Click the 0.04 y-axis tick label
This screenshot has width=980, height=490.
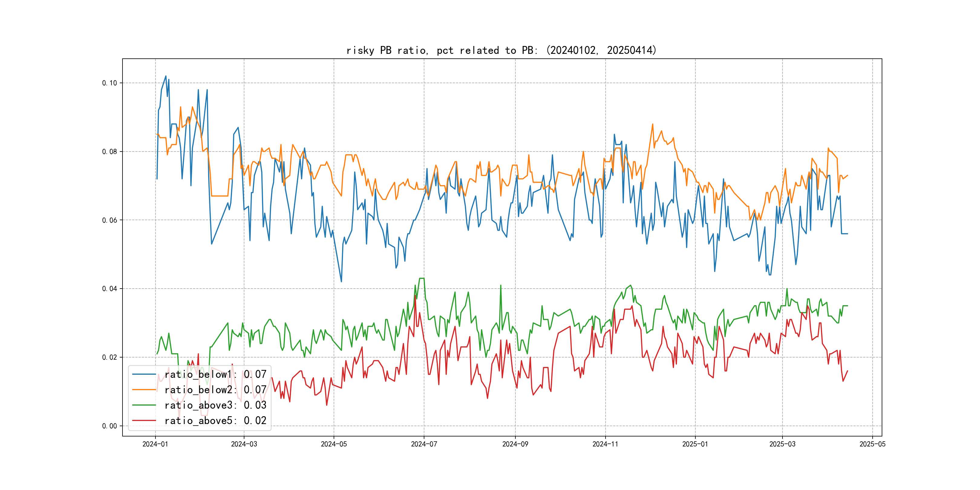click(x=109, y=289)
